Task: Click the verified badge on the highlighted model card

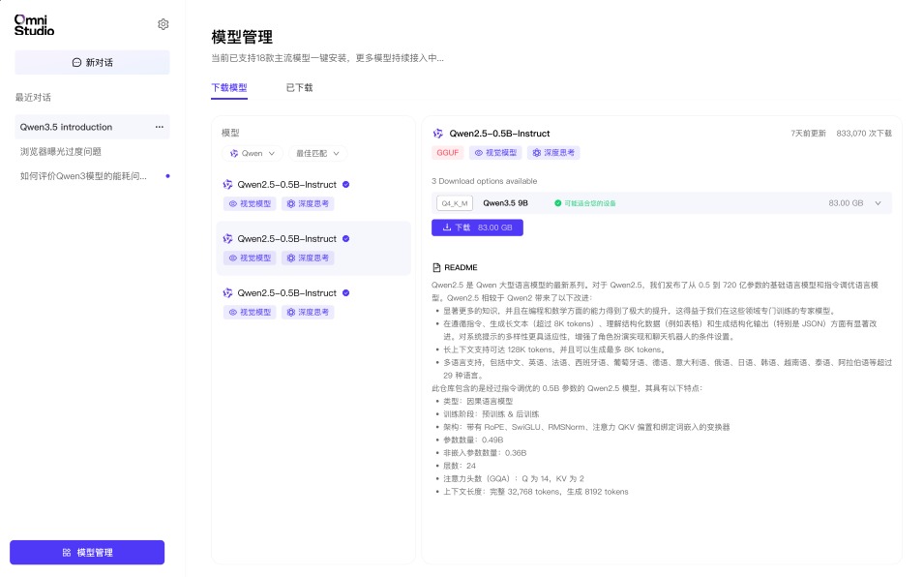Action: 346,239
